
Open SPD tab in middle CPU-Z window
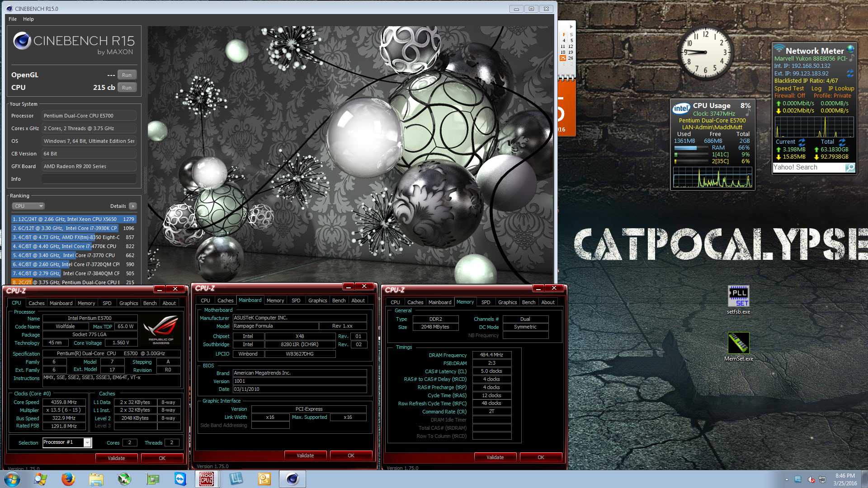click(296, 300)
